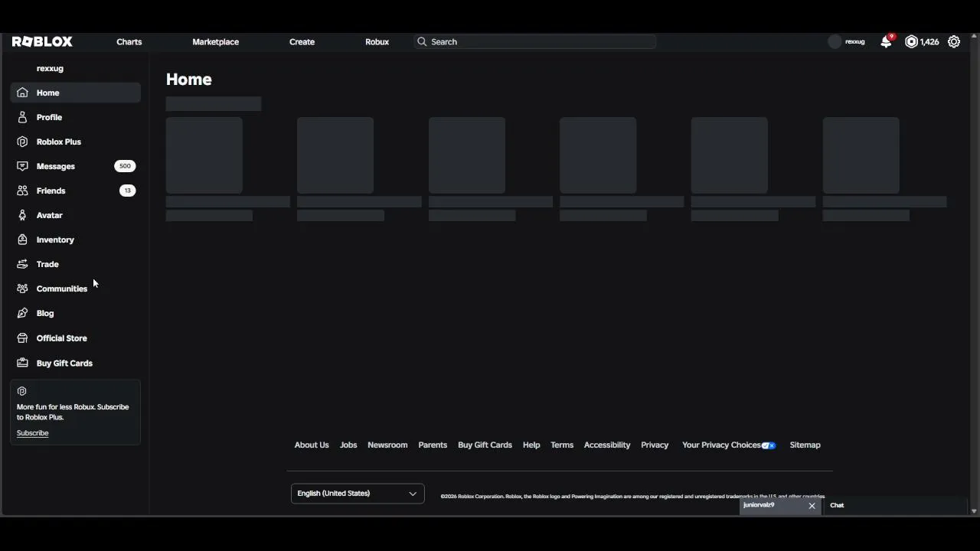Click the Roblox logo in top bar
Screen dimensions: 980x551
42,42
